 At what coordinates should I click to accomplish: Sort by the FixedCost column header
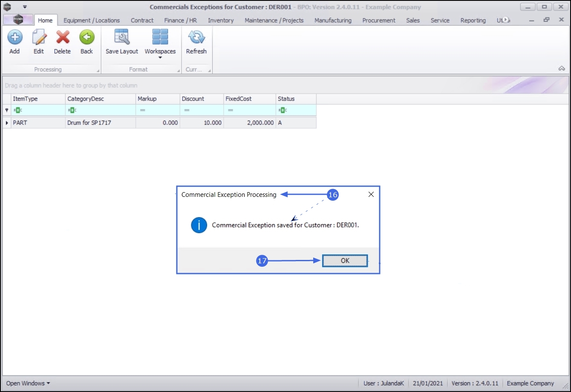pos(250,98)
